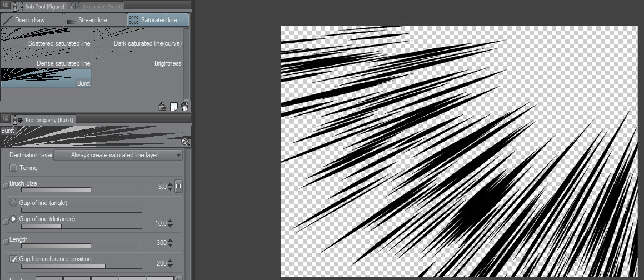Click the Gap of line value 10.0
644x280 pixels.
pyautogui.click(x=161, y=223)
